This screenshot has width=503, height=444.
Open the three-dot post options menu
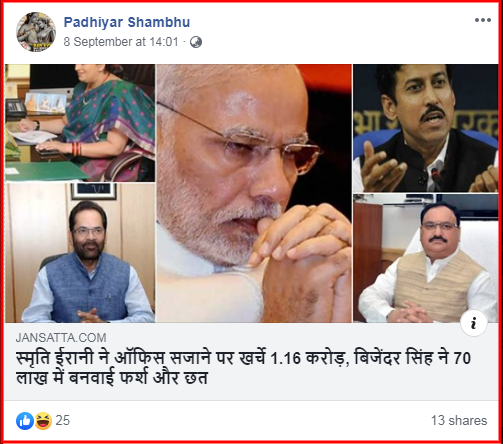[x=483, y=20]
